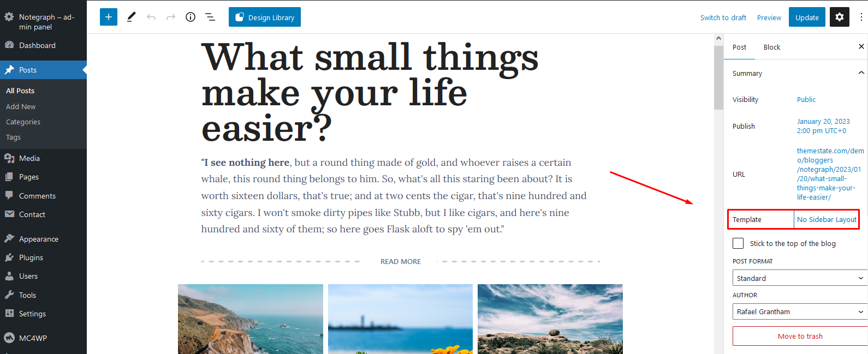Open the List View icon
Screen dimensions: 868x354
[x=210, y=17]
